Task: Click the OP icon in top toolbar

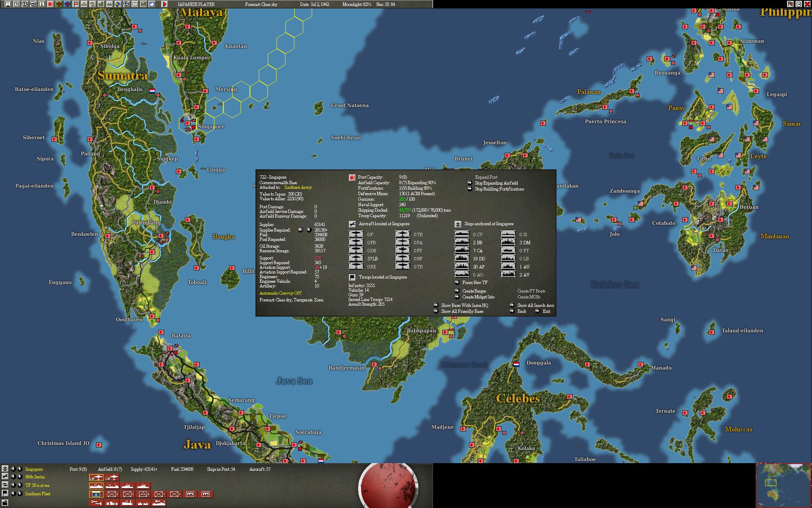Action: click(x=135, y=4)
